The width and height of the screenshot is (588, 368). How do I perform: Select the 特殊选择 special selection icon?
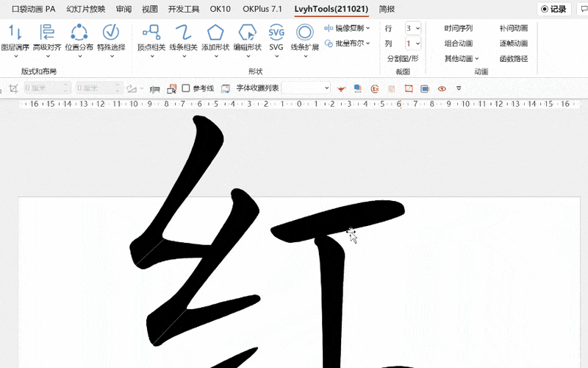[x=110, y=32]
